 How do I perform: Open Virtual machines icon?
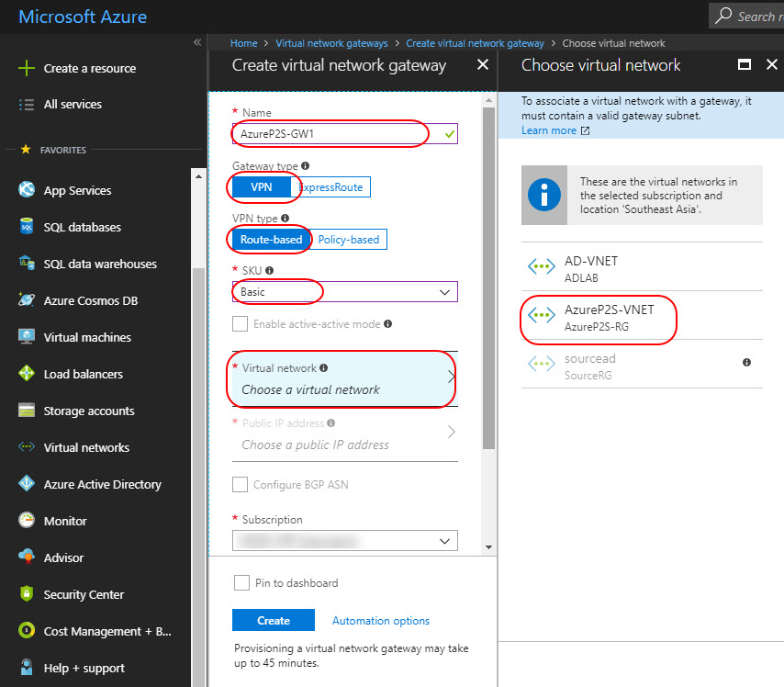(x=27, y=336)
